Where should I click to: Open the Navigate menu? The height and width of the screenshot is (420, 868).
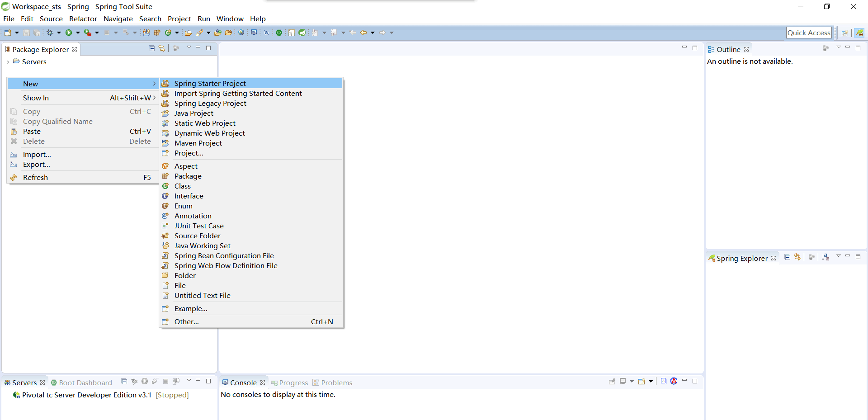(x=118, y=19)
